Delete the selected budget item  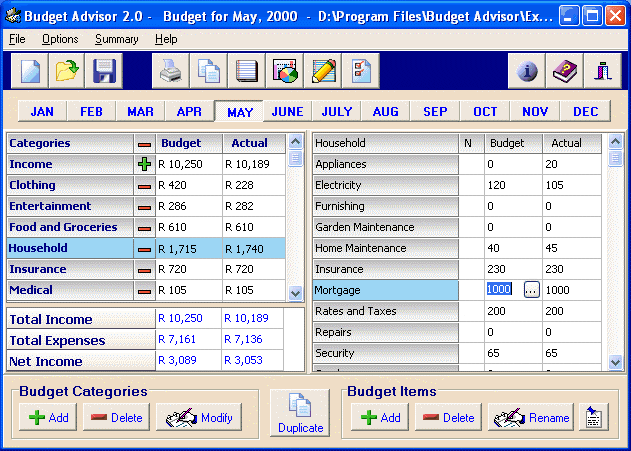pyautogui.click(x=448, y=417)
